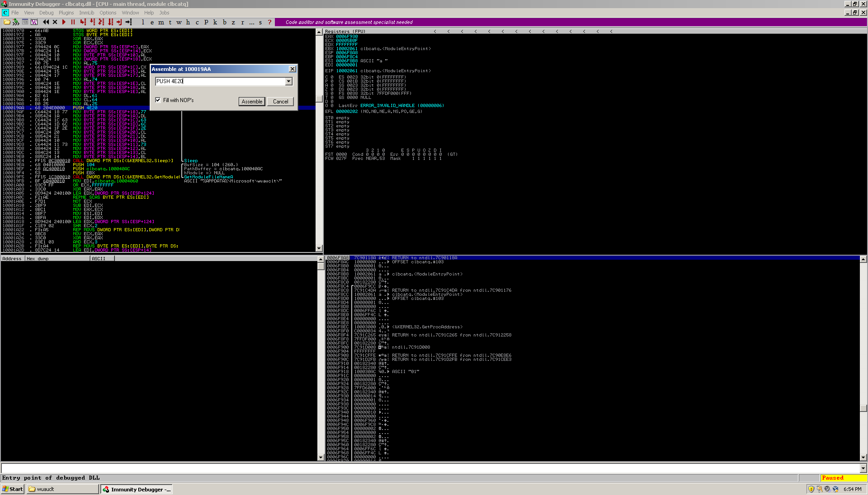Show Patches with 'p' button
868x495 pixels.
click(x=206, y=22)
